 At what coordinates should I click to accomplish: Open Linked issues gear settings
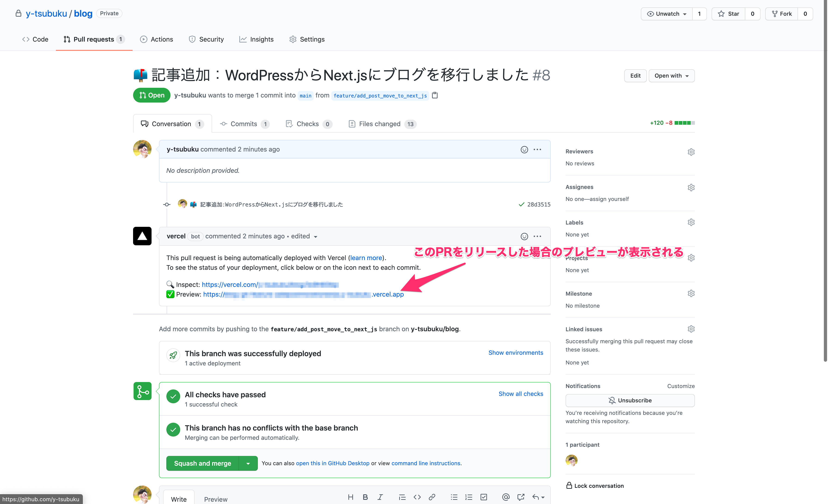tap(691, 329)
